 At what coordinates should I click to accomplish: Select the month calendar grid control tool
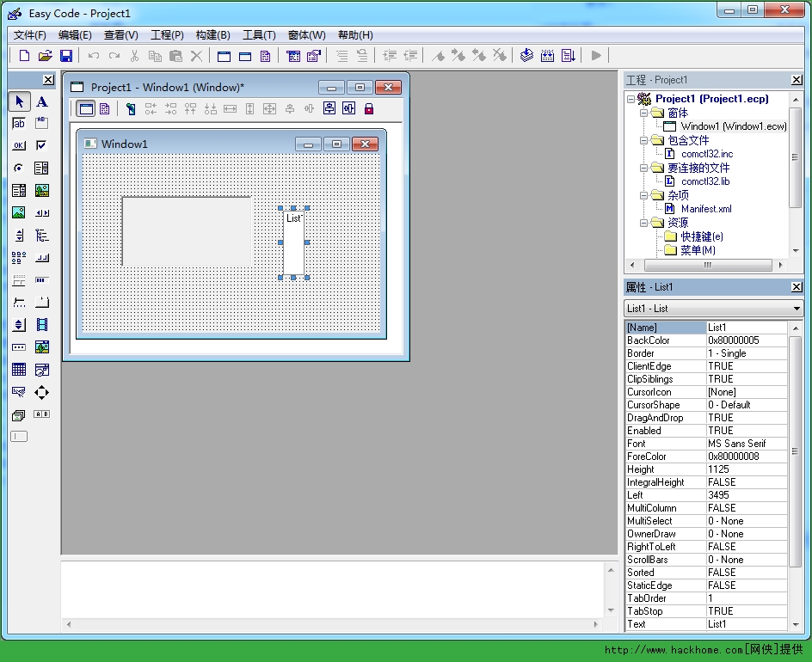(x=19, y=369)
